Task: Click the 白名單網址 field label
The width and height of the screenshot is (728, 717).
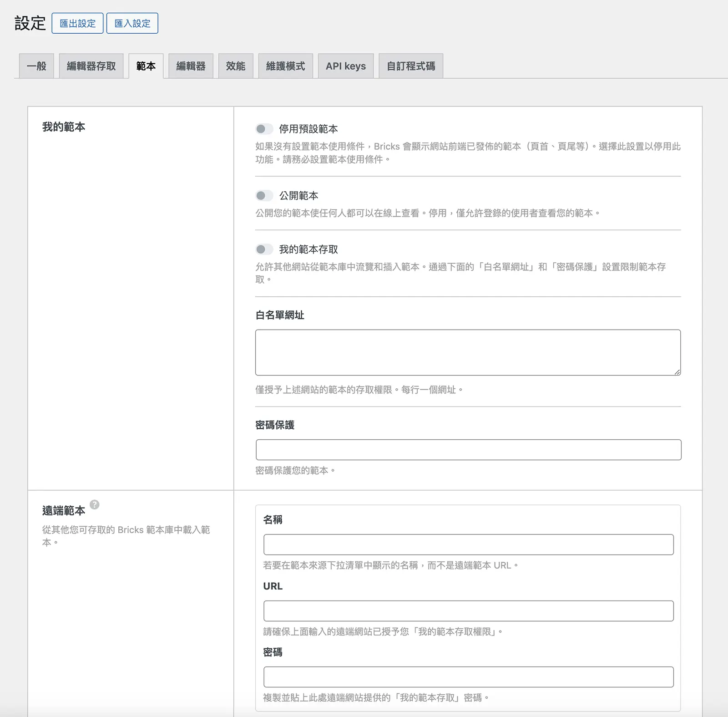Action: tap(280, 315)
